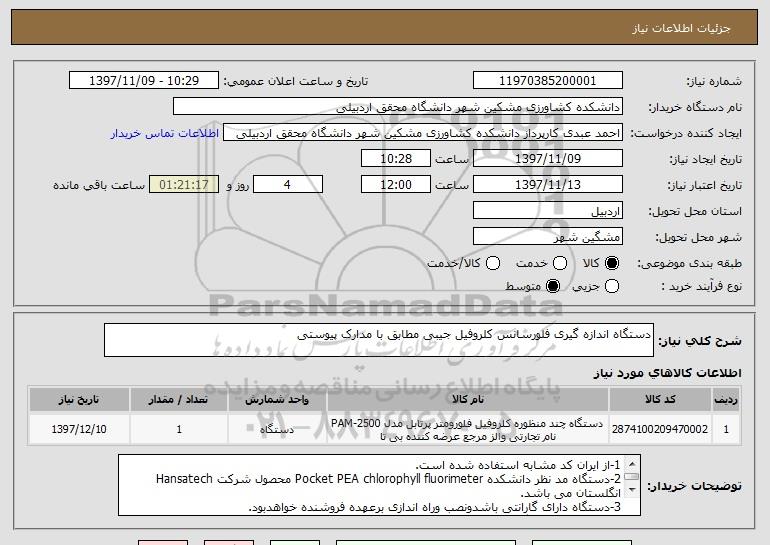Click creation time field 10:28
Image resolution: width=770 pixels, height=545 pixels.
pos(396,159)
